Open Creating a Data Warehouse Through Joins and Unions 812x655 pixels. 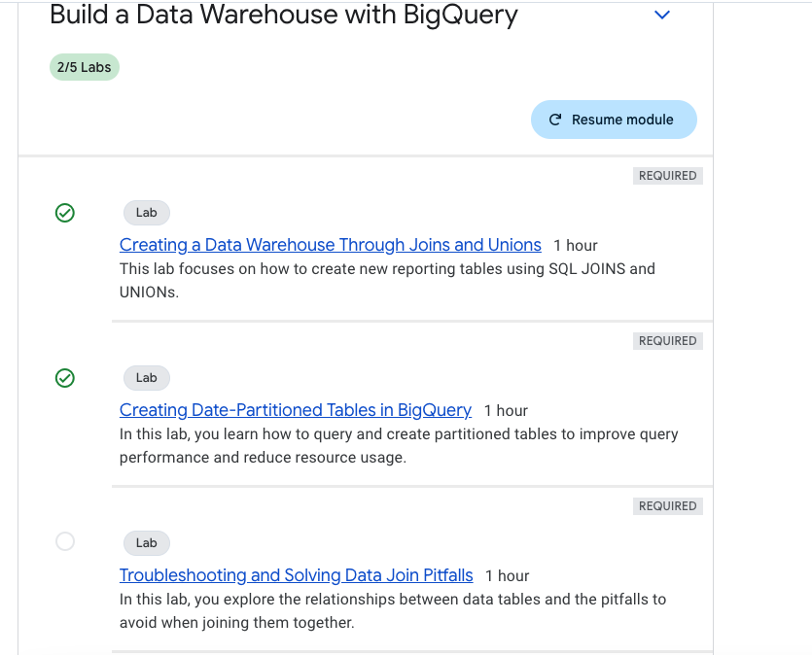tap(330, 245)
